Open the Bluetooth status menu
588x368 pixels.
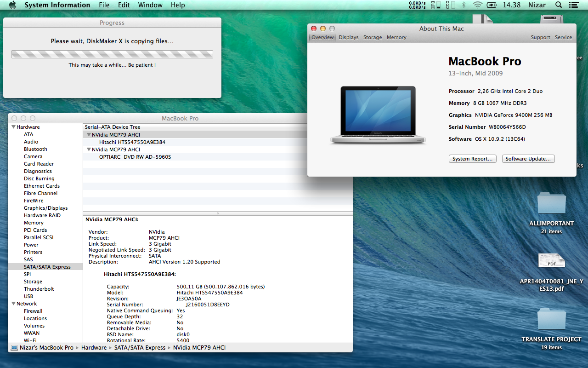(x=464, y=5)
